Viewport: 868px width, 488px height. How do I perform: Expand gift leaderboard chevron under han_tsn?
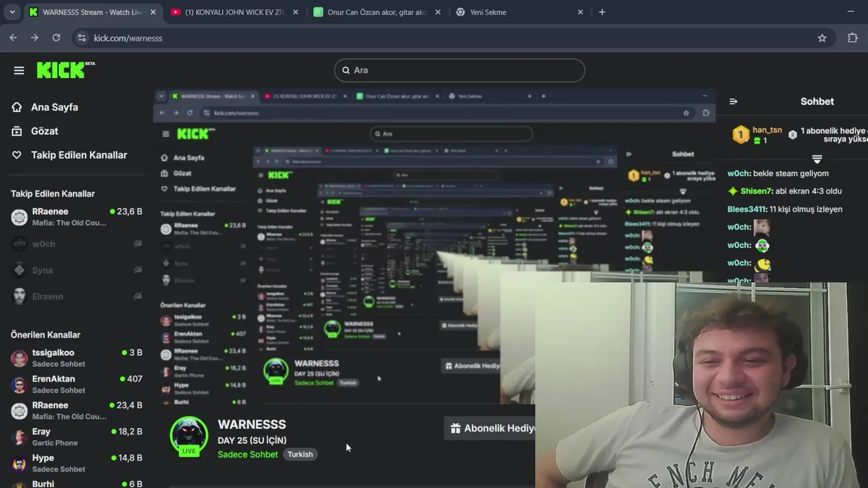coord(817,159)
